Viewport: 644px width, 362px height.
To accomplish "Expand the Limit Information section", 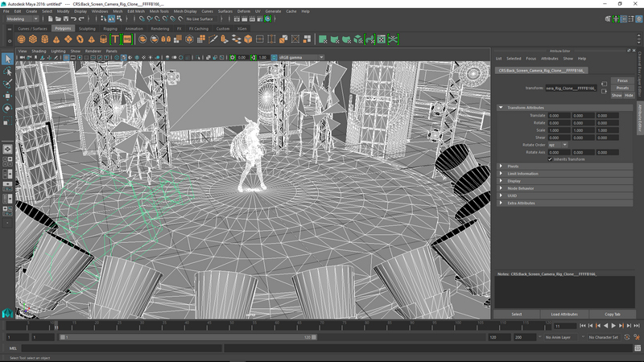I will coord(522,174).
